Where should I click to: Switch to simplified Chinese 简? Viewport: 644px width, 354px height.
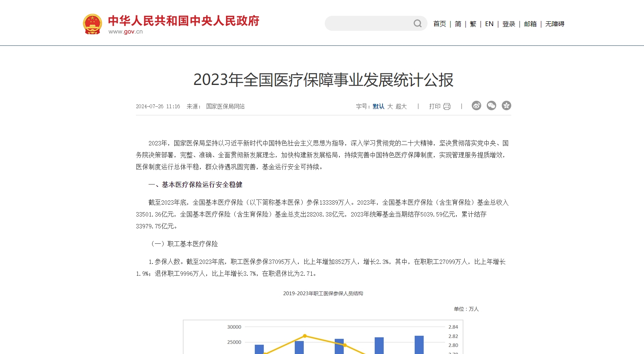point(458,24)
